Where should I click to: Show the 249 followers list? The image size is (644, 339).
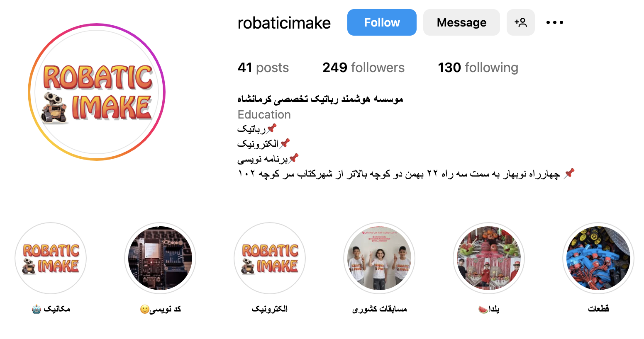click(x=363, y=68)
